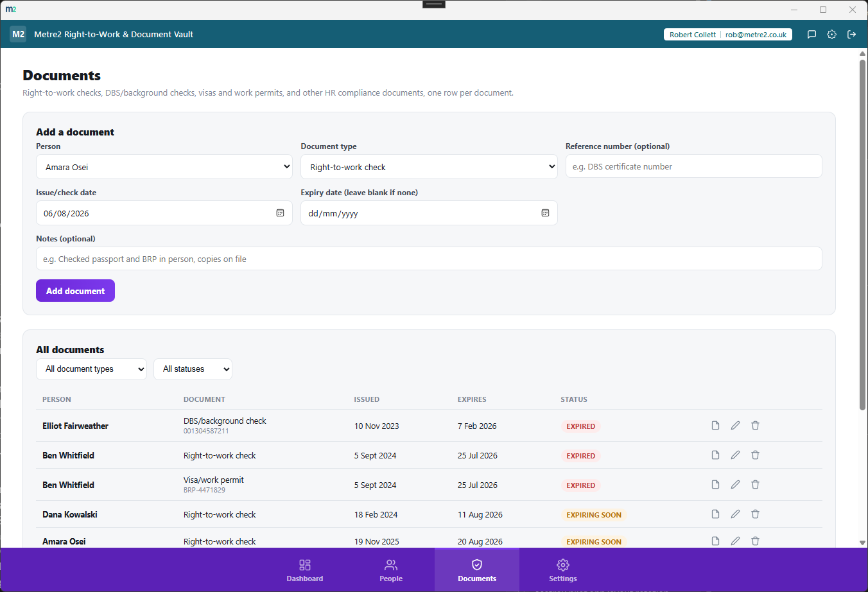Image resolution: width=868 pixels, height=592 pixels.
Task: View file for Ben Whitfield's Right-to-work check
Action: click(715, 455)
